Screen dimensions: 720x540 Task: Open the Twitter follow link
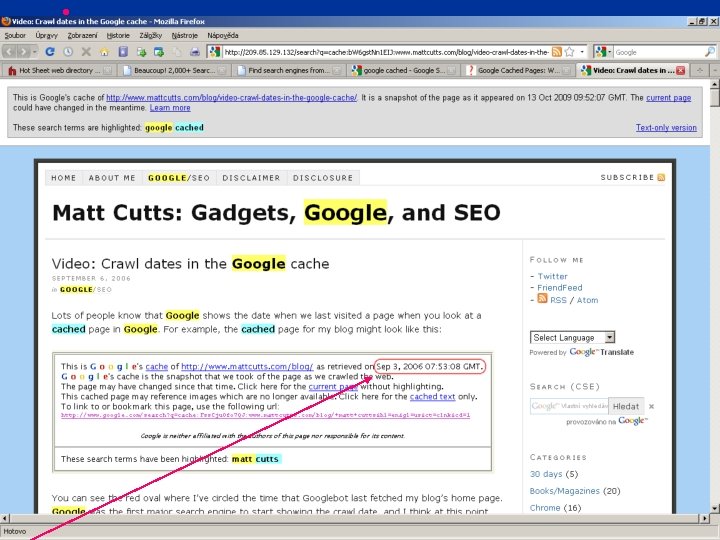(x=552, y=276)
